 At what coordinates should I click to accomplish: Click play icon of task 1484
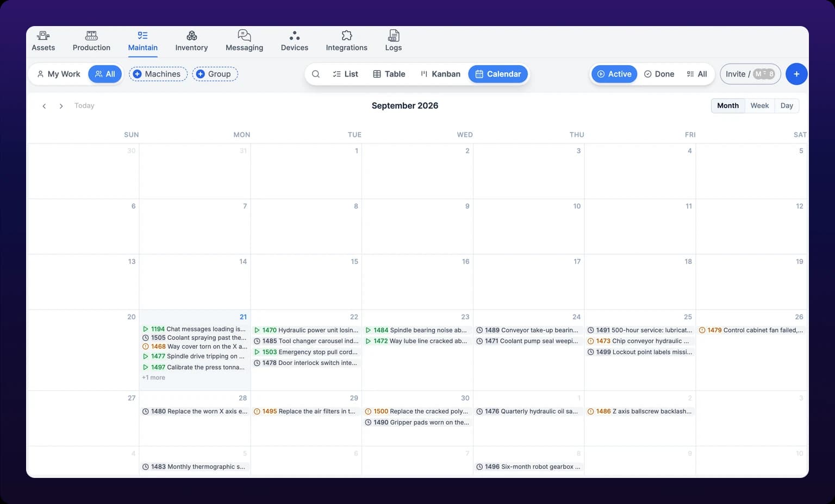pos(368,330)
